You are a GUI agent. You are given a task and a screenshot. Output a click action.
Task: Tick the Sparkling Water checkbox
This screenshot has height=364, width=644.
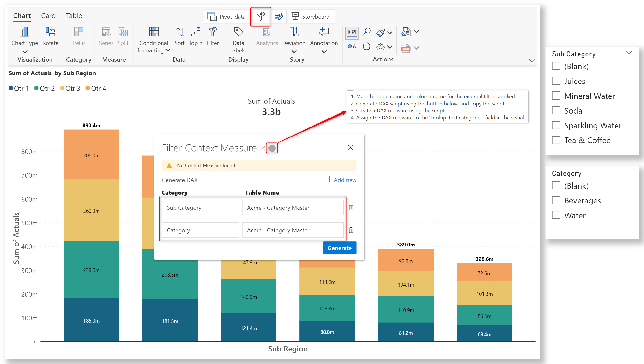click(556, 126)
